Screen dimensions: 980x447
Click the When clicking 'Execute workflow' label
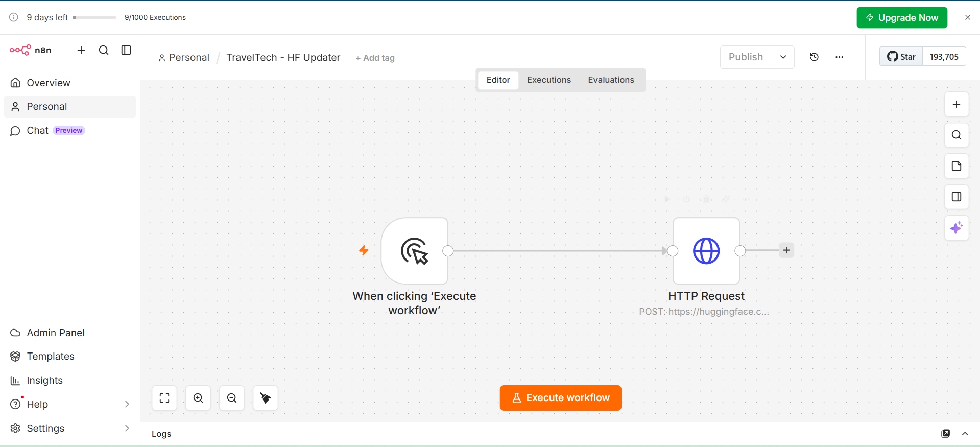coord(414,303)
